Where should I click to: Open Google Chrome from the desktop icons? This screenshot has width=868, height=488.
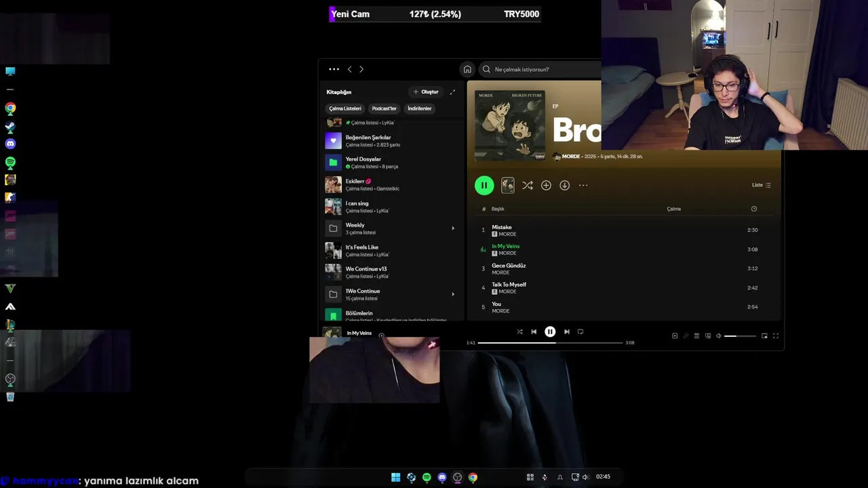10,108
